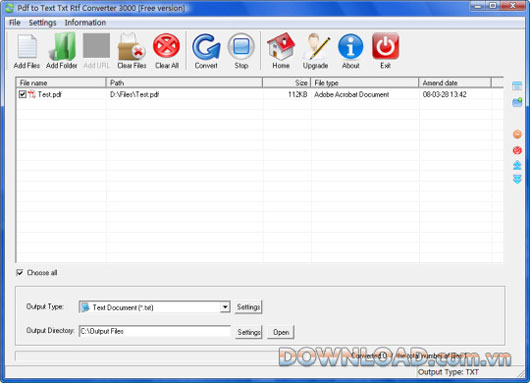Click the Upgrade toolbar icon

tap(316, 46)
